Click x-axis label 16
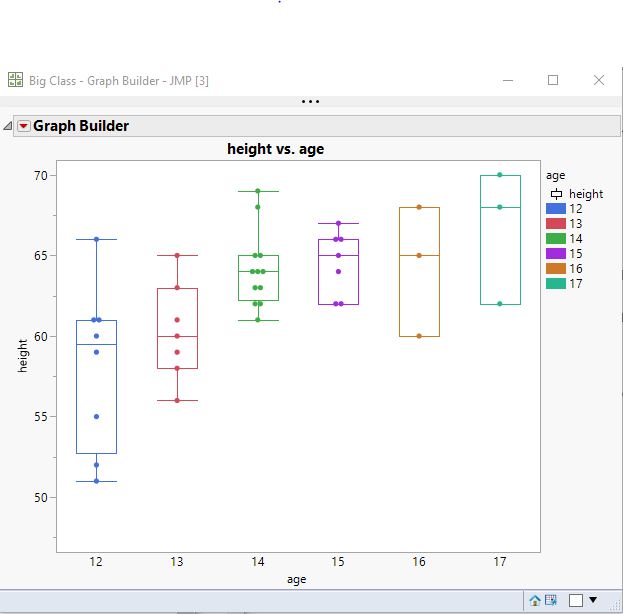This screenshot has height=614, width=623. click(419, 562)
